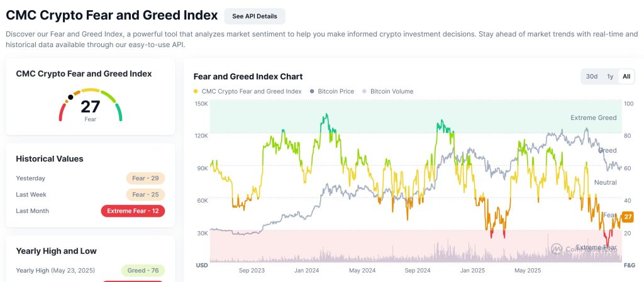Click the orange 27 current value tag
The height and width of the screenshot is (282, 644).
click(628, 217)
